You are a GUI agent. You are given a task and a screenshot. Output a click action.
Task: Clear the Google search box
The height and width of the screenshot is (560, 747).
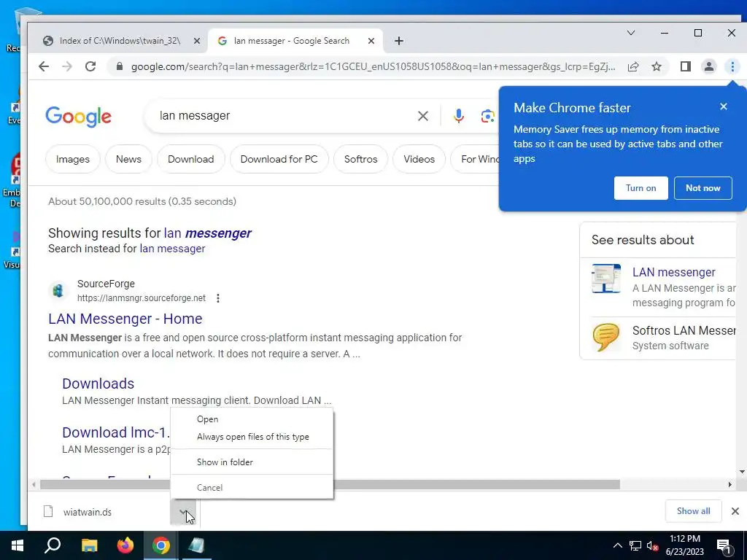click(x=422, y=116)
